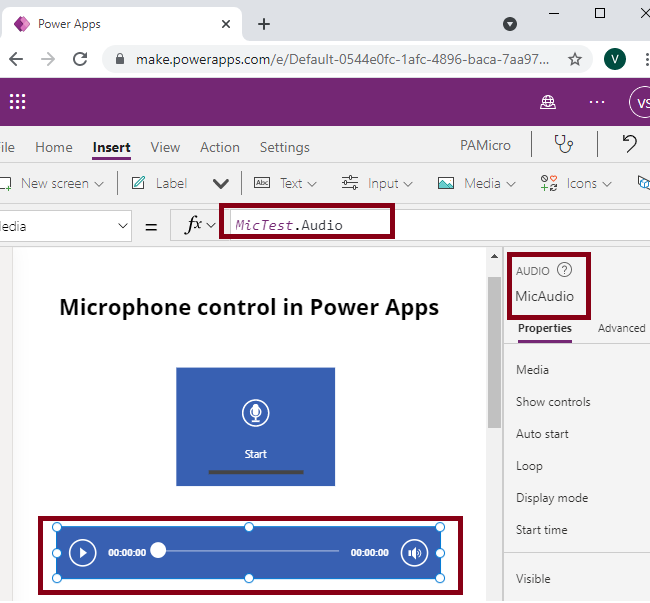Click the address bar URL
Viewport: 650px width, 603px height.
[x=342, y=59]
